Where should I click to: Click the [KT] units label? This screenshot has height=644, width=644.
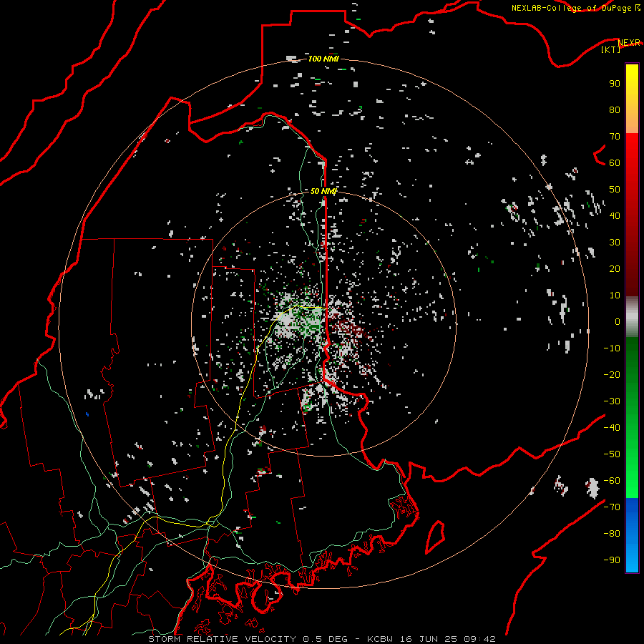(x=611, y=49)
